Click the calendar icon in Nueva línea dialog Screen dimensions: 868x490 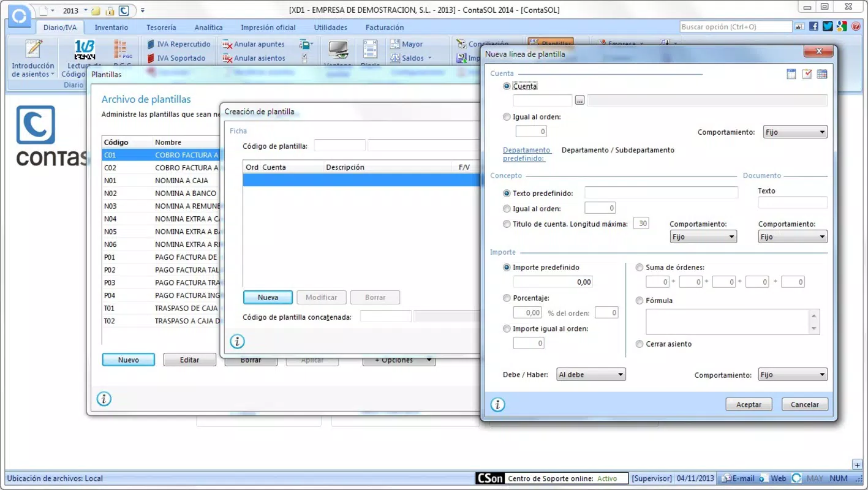click(791, 74)
